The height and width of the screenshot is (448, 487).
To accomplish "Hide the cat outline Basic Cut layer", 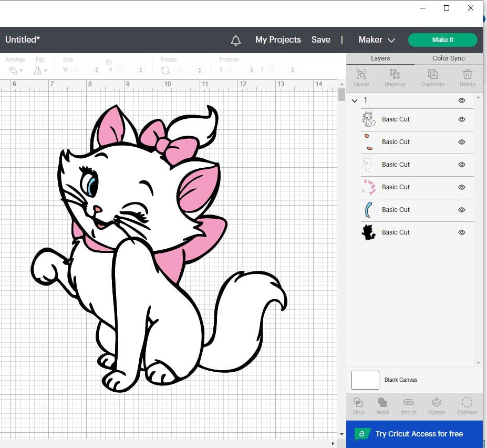I will tap(462, 119).
